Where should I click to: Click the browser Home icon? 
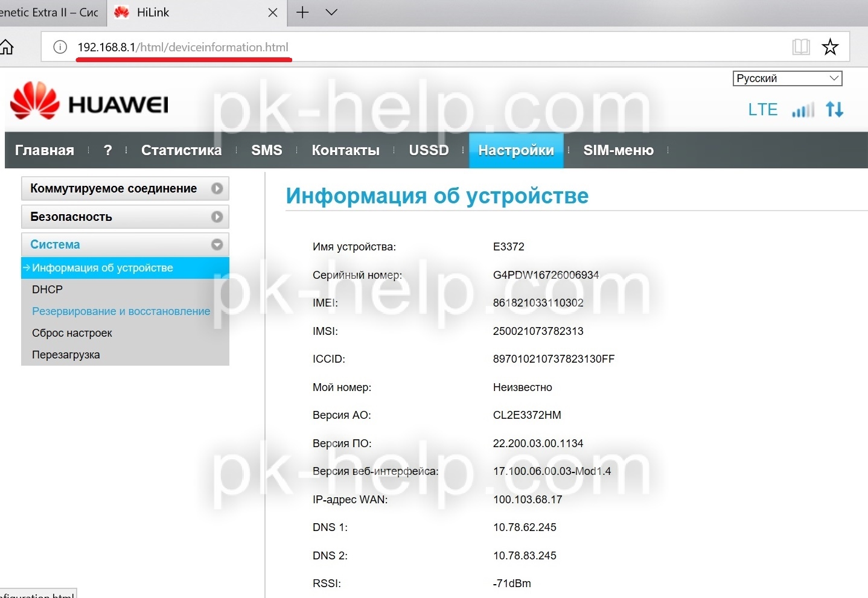coord(6,46)
